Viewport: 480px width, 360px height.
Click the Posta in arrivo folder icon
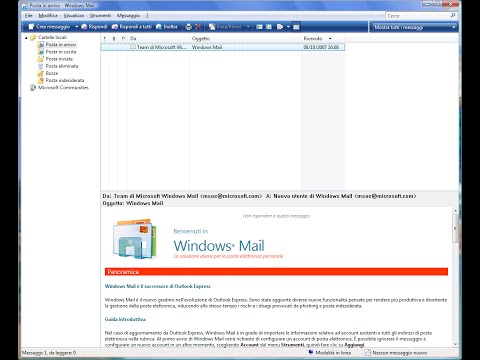(x=41, y=44)
